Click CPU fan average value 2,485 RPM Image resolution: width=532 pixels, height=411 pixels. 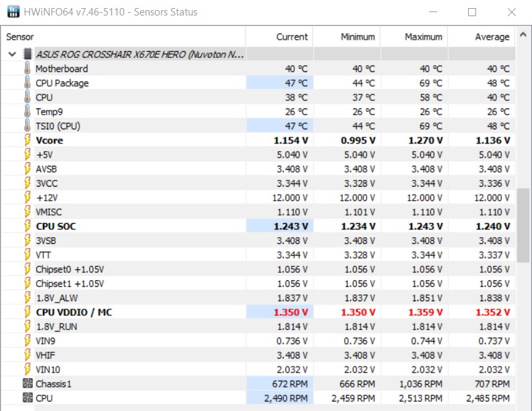coord(488,398)
